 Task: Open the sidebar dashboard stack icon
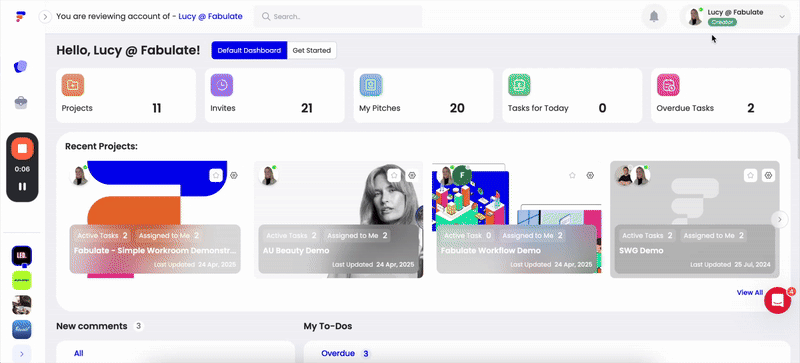(21, 67)
